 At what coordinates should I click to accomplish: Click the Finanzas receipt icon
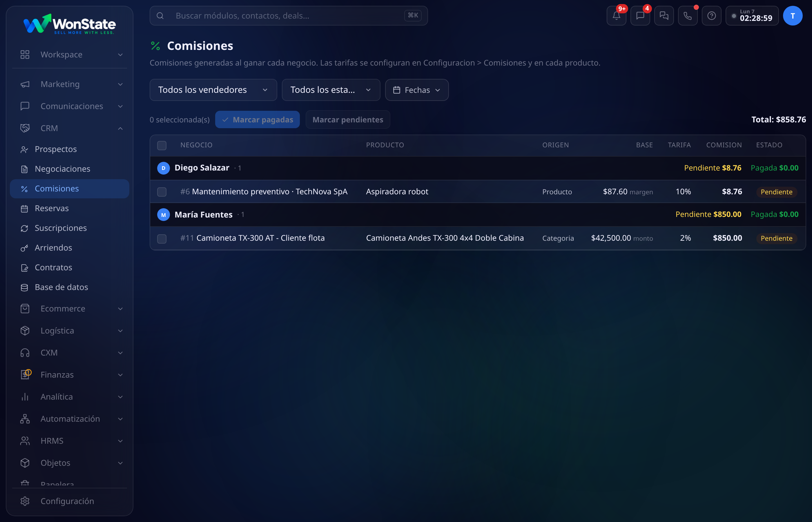tap(25, 375)
